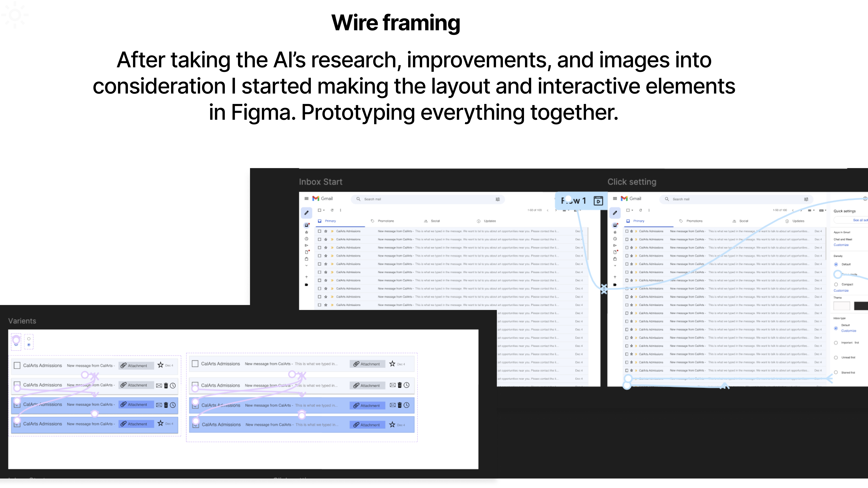The height and width of the screenshot is (488, 868).
Task: Click the compose pencil in Inbox Start frame
Action: pyautogui.click(x=306, y=213)
